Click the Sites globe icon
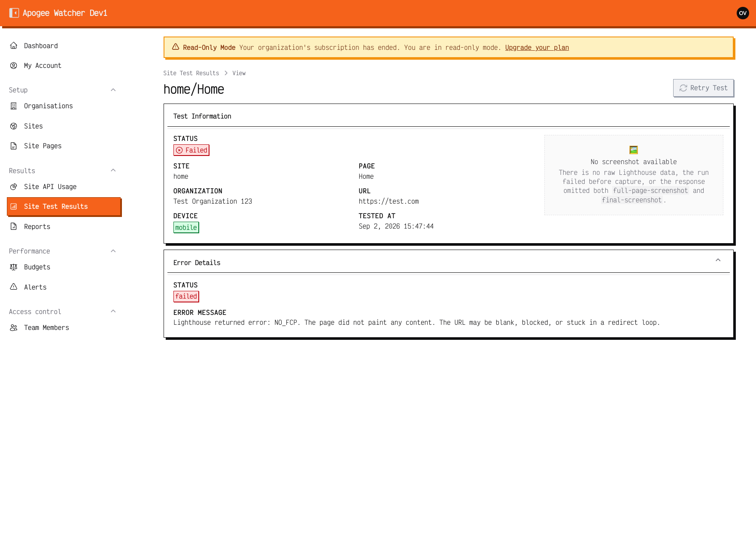Viewport: 756px width, 537px height. [14, 126]
